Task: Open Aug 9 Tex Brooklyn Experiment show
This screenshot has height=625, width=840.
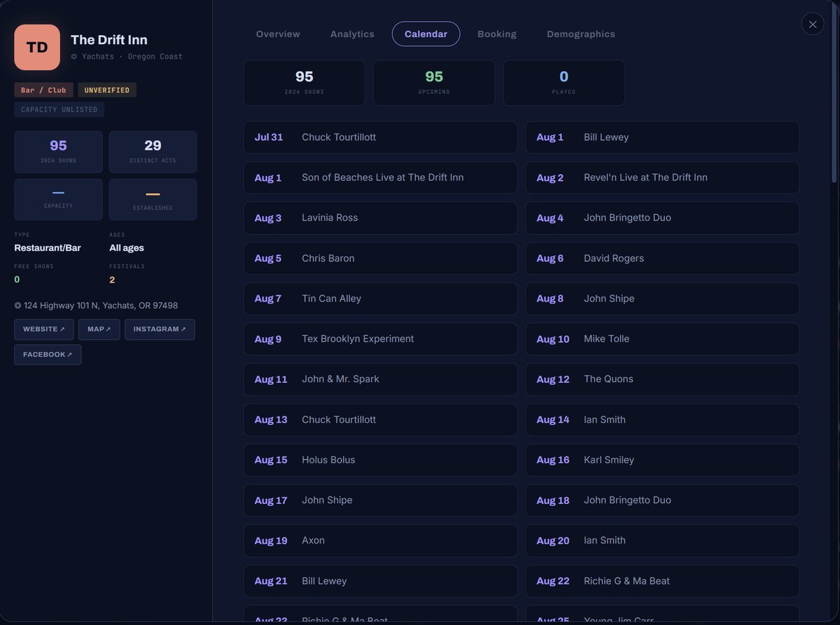Action: [380, 339]
